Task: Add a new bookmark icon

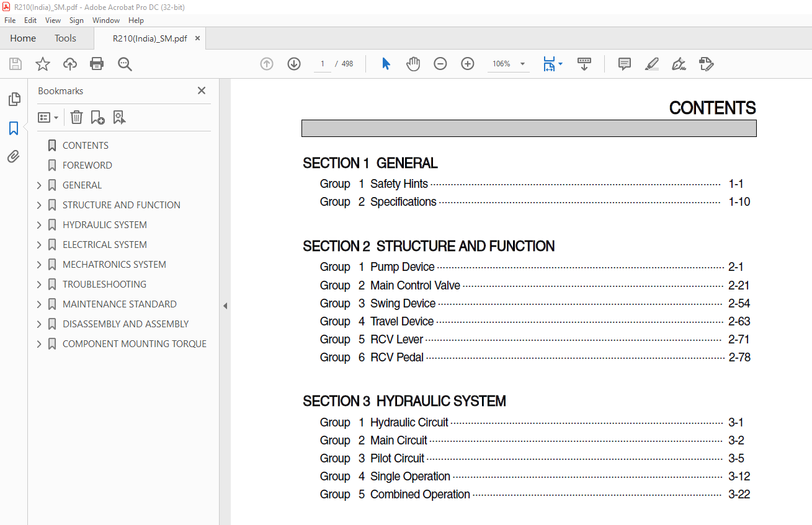Action: 97,117
